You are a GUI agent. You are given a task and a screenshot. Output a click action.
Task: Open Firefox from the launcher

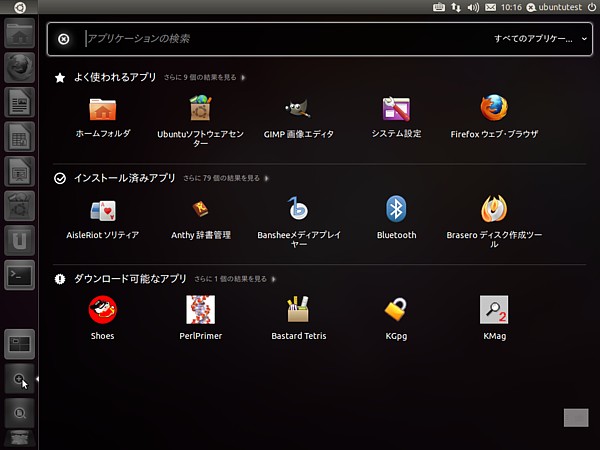pyautogui.click(x=20, y=68)
